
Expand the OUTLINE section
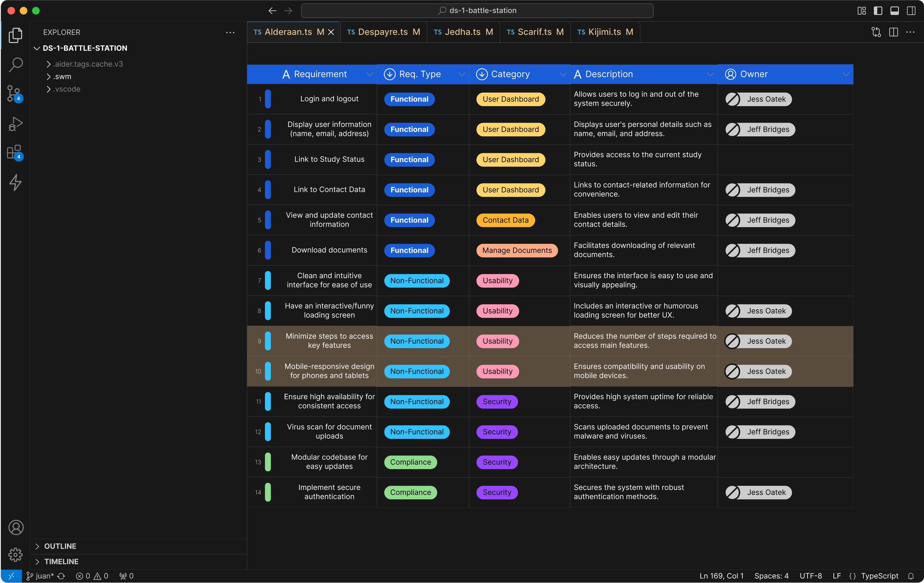pos(60,546)
